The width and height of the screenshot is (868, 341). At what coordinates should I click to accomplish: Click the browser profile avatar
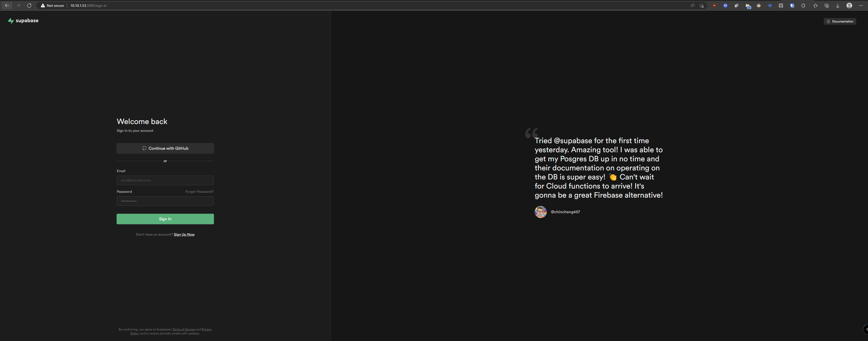(x=849, y=6)
